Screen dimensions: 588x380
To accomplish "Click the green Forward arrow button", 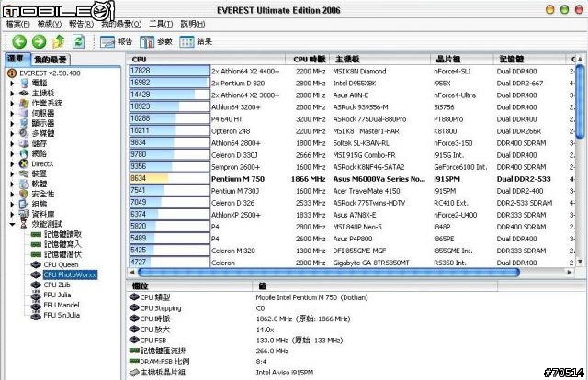I will (x=39, y=41).
